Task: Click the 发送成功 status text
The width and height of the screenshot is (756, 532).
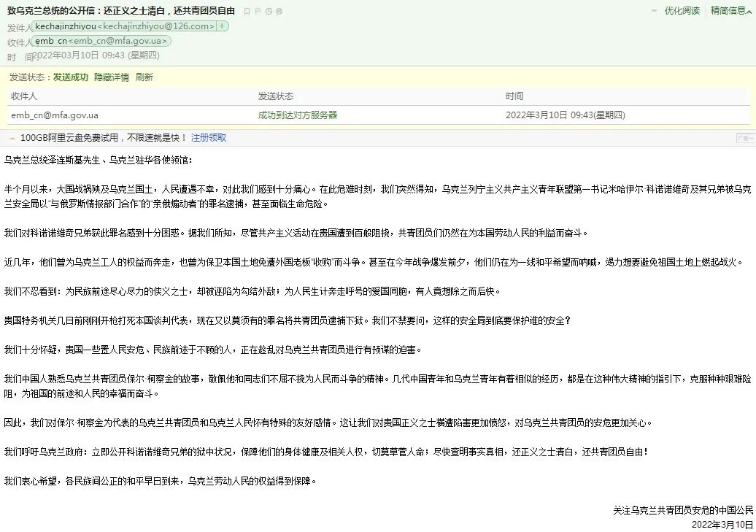Action: 70,77
